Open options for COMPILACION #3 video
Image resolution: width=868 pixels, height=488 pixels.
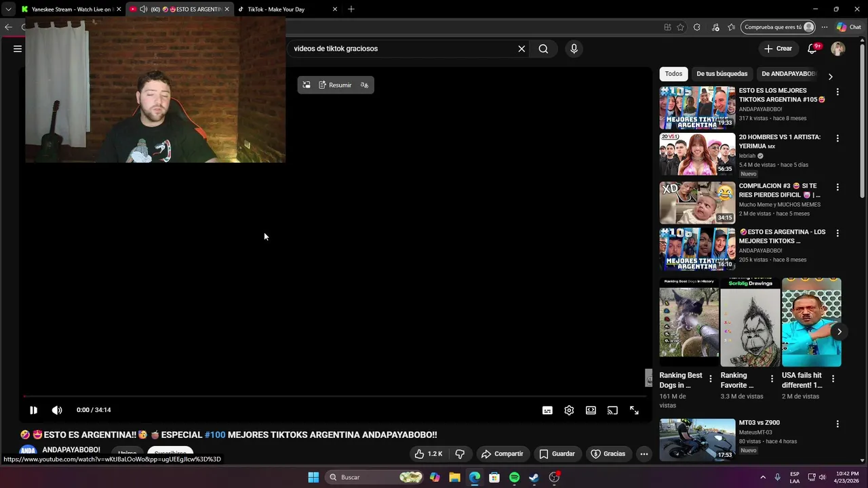pos(837,187)
